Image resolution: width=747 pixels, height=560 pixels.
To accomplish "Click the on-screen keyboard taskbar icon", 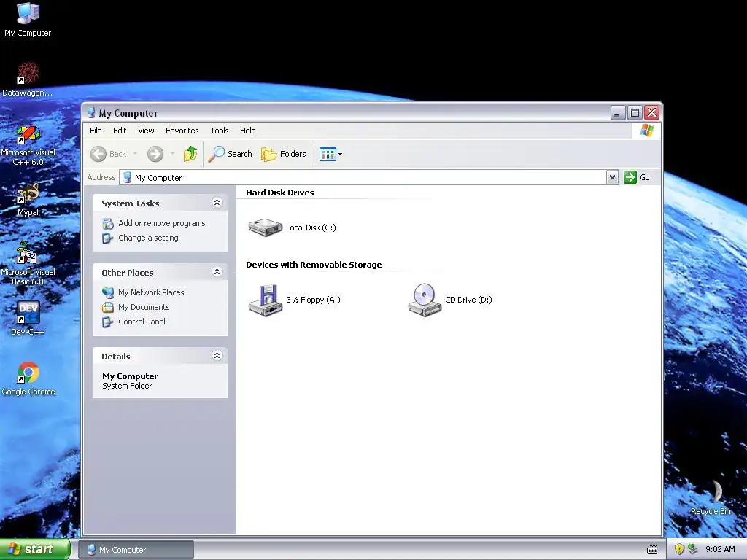I will point(651,550).
